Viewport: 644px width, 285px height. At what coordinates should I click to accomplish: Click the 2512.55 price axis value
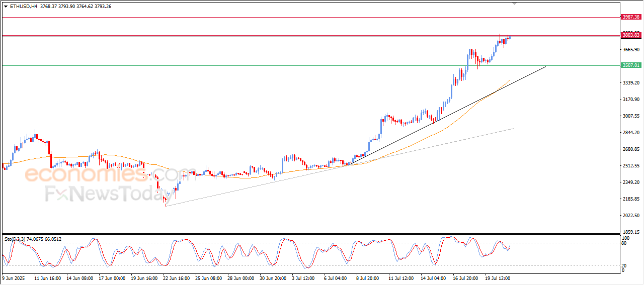pyautogui.click(x=631, y=166)
